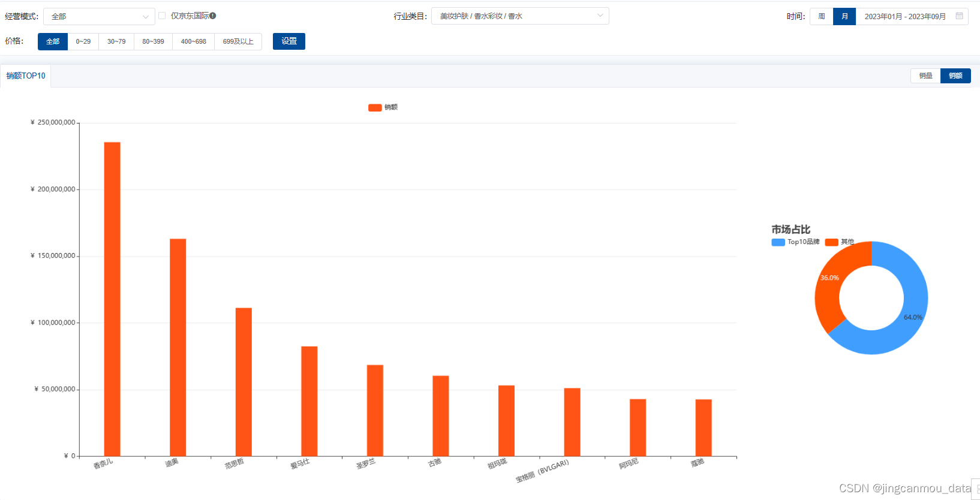Click the orange 36.0% donut segment
The height and width of the screenshot is (500, 980).
tap(831, 278)
